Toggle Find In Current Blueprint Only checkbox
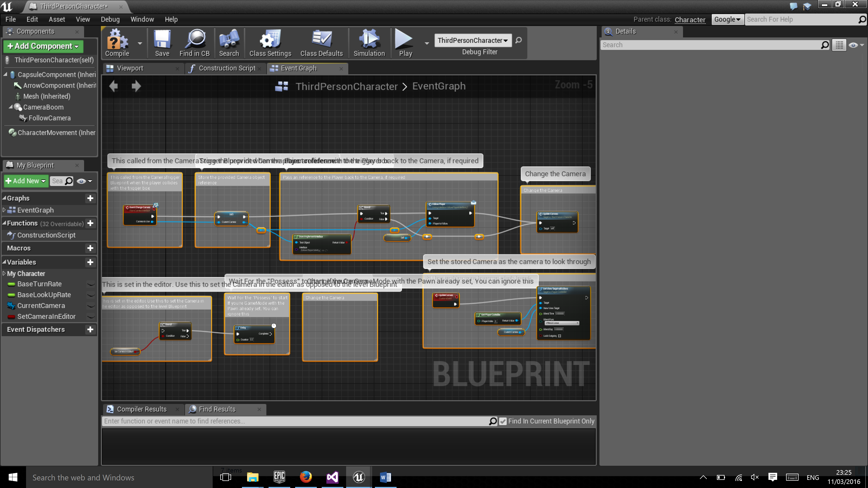Image resolution: width=868 pixels, height=488 pixels. (503, 421)
